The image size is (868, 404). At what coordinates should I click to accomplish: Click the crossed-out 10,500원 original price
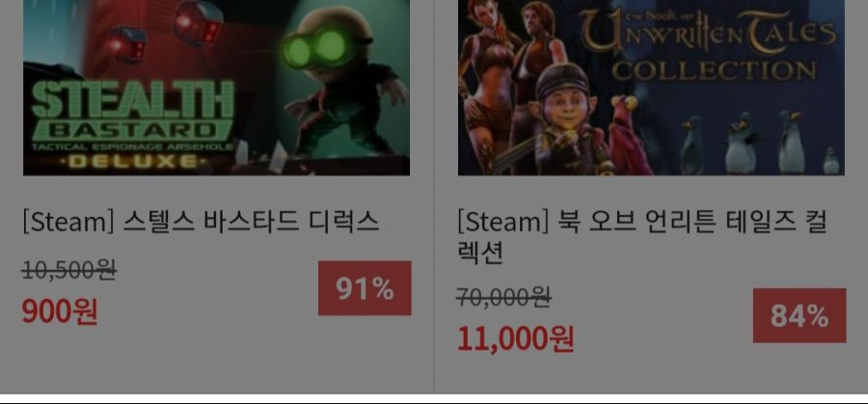(69, 271)
